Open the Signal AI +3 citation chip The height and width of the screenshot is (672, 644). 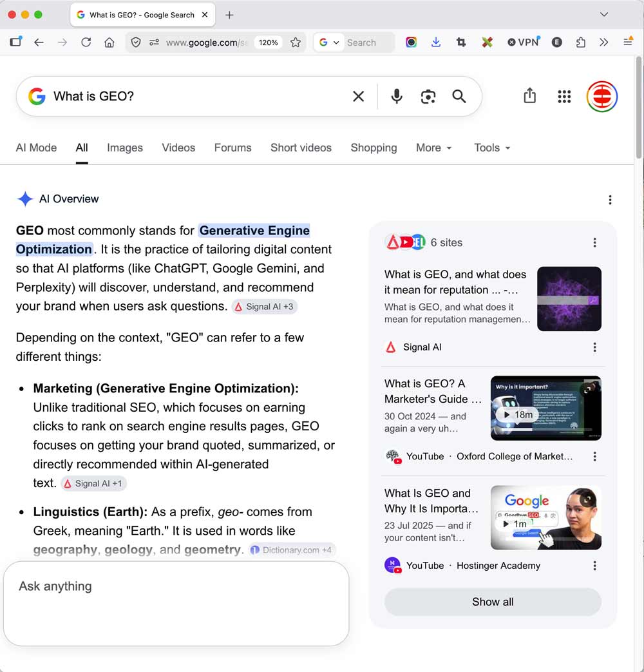pos(265,307)
